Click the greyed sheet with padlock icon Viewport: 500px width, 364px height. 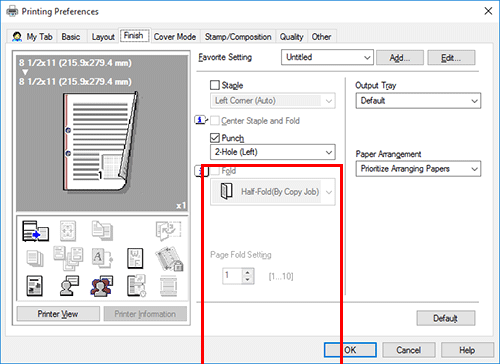[x=169, y=258]
